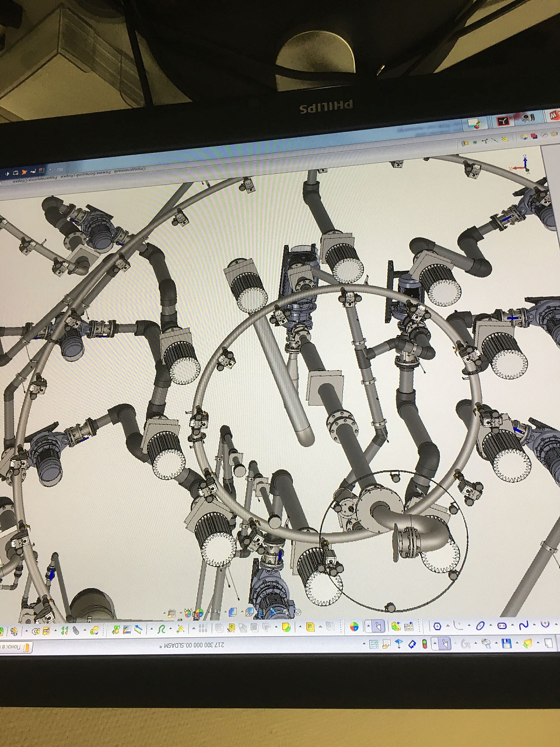
Task: Click the 'Определенный' status bar text
Action: pyautogui.click(x=128, y=170)
